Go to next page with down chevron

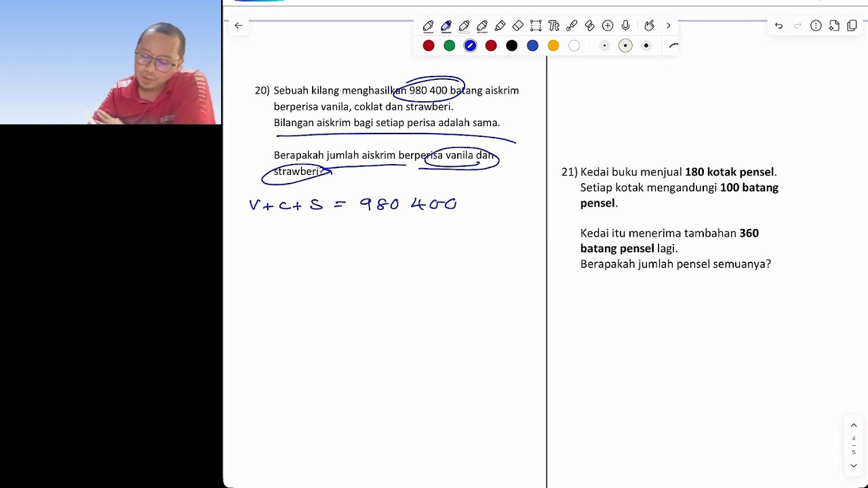tap(854, 466)
